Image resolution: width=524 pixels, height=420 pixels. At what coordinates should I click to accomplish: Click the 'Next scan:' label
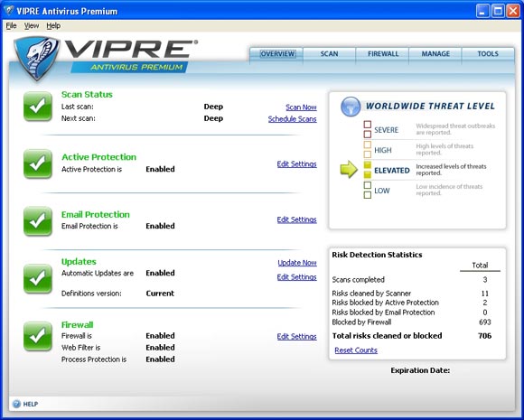tap(79, 118)
